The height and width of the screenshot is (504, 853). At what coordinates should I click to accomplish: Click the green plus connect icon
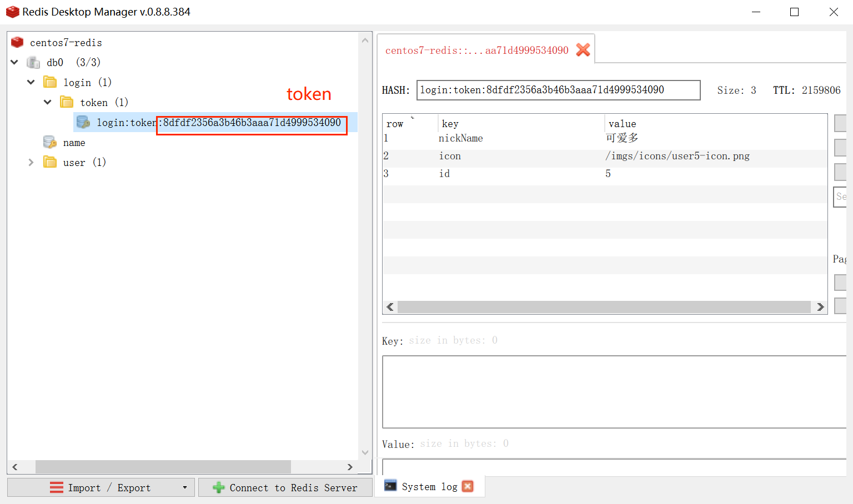219,487
